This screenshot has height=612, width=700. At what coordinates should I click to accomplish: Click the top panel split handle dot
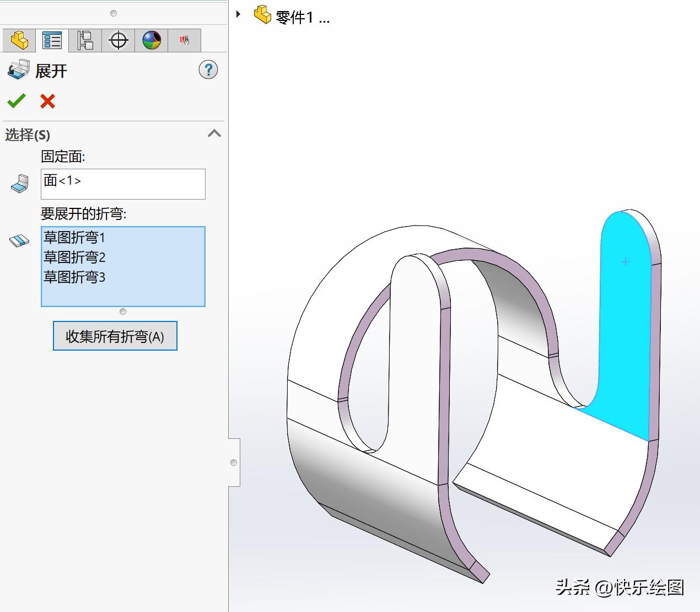(x=114, y=13)
